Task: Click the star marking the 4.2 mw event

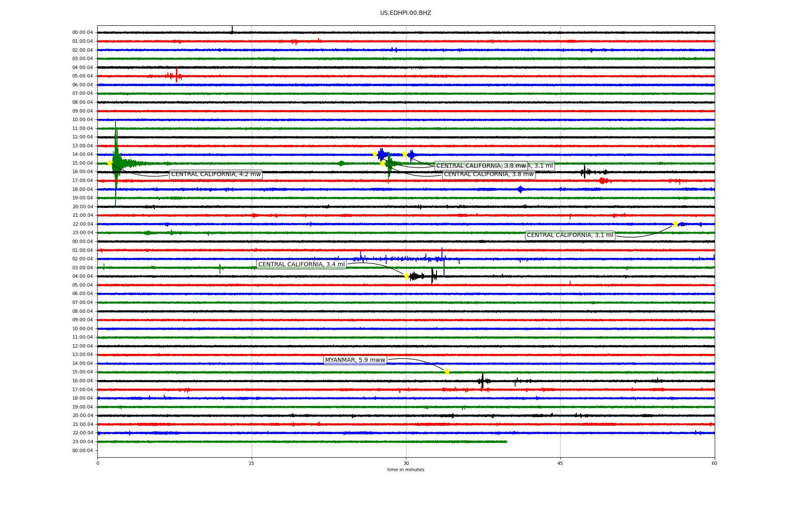Action: pos(110,163)
